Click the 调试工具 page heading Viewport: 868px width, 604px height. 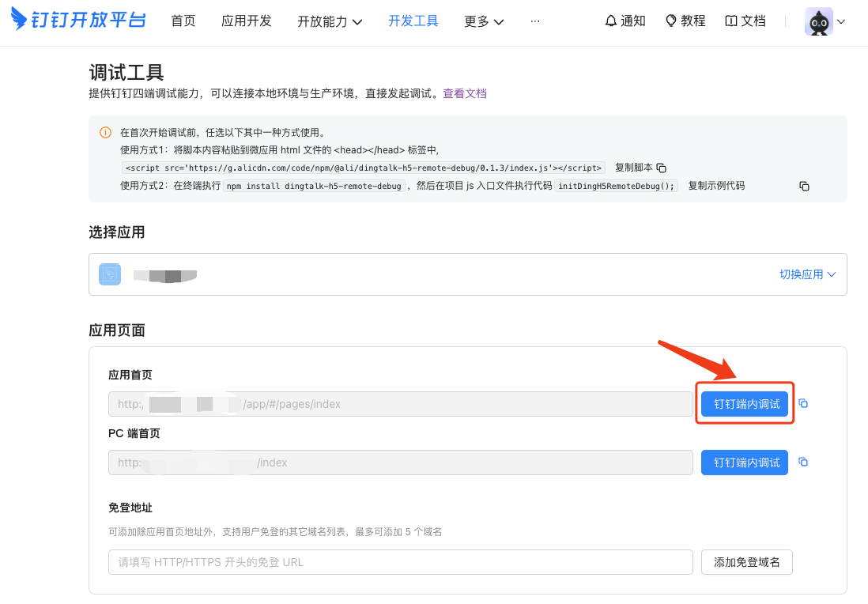tap(126, 73)
